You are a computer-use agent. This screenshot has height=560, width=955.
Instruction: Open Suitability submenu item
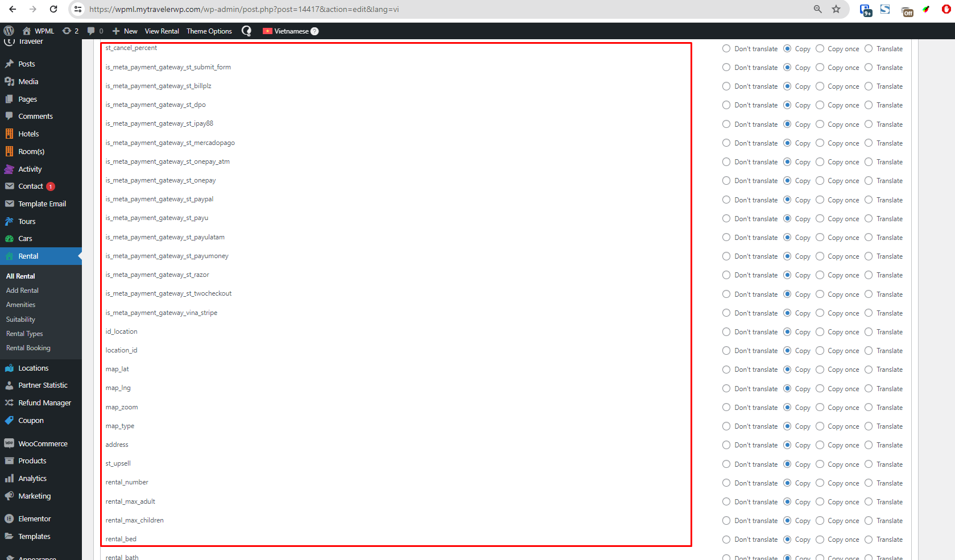click(x=20, y=320)
